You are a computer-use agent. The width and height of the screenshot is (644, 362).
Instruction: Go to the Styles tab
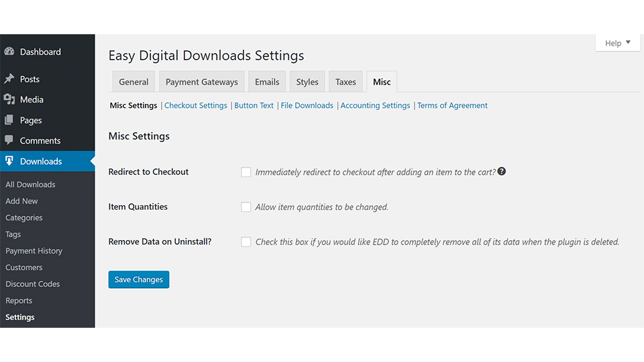click(x=307, y=82)
